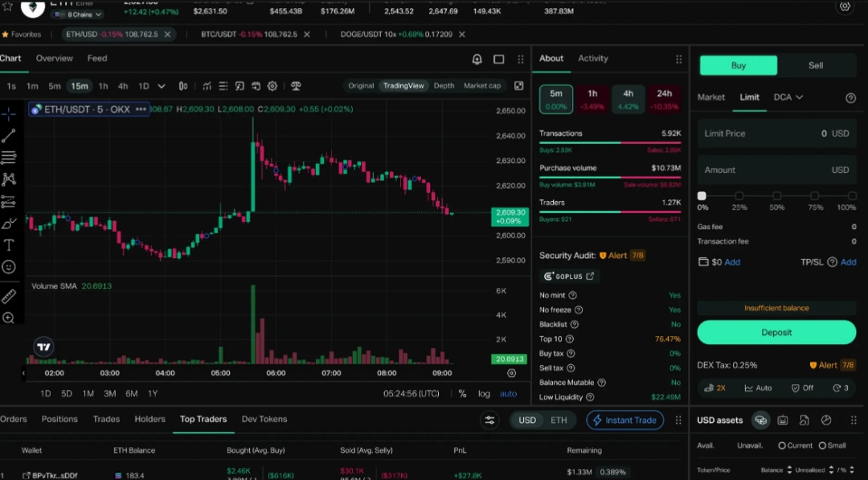Select the Current radio option
The image size is (868, 480).
coord(782,445)
